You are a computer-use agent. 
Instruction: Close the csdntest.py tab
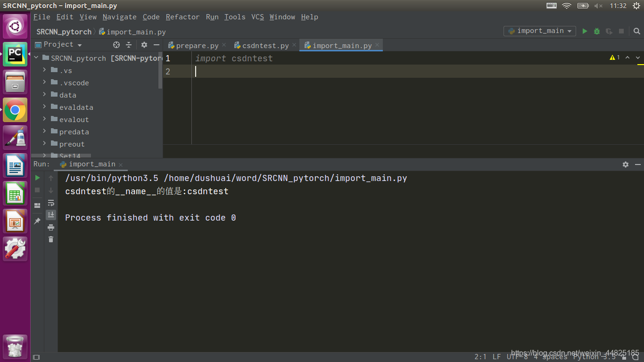coord(294,45)
